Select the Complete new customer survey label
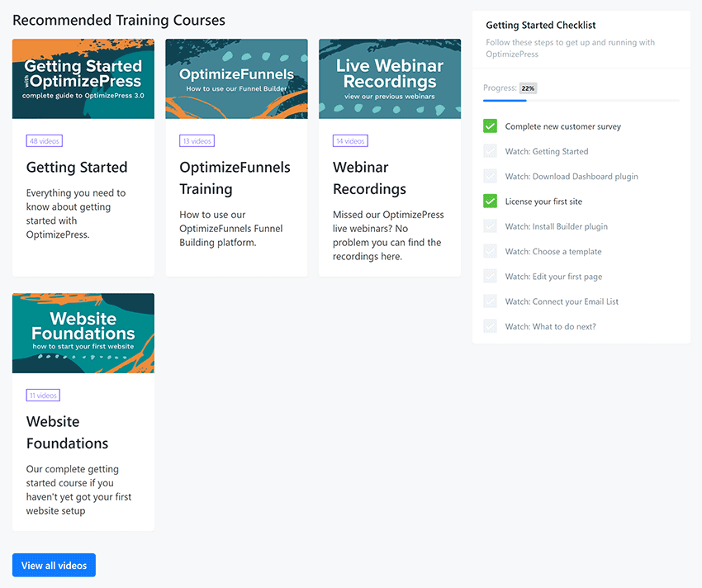Screen dimensions: 702x588 (562, 126)
